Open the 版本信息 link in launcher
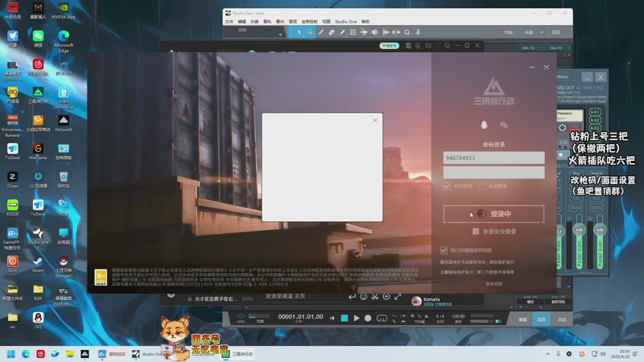This screenshot has height=362, width=644. [493, 284]
